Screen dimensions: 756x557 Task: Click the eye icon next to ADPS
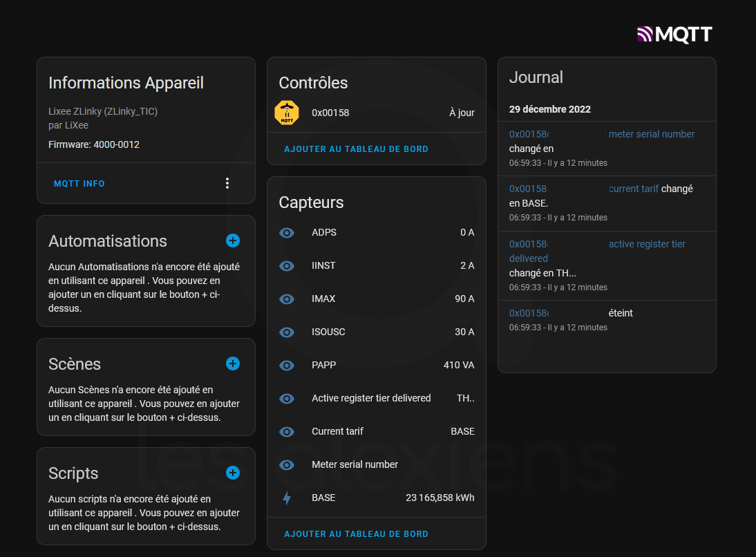287,233
